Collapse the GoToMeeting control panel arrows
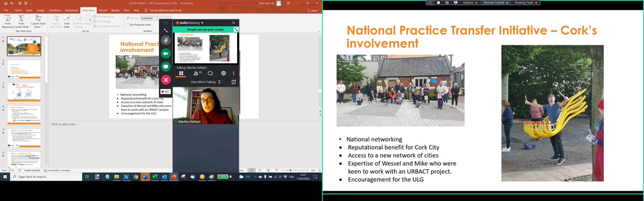This screenshot has height=201, width=644. pyautogui.click(x=166, y=31)
